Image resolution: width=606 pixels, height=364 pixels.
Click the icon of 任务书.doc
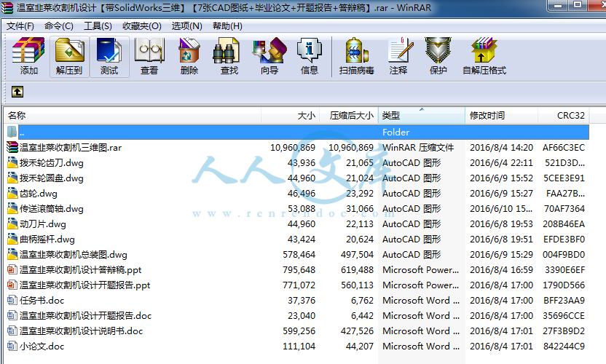[12, 300]
